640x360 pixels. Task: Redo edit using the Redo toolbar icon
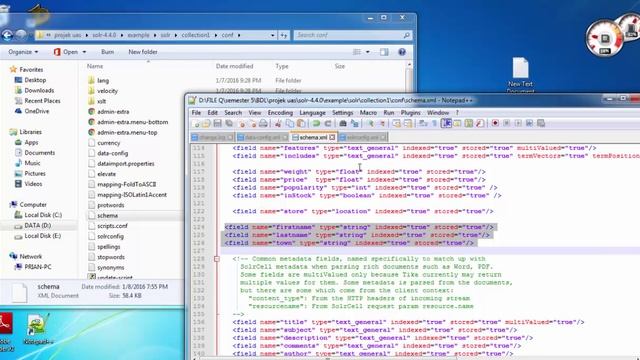pyautogui.click(x=328, y=123)
